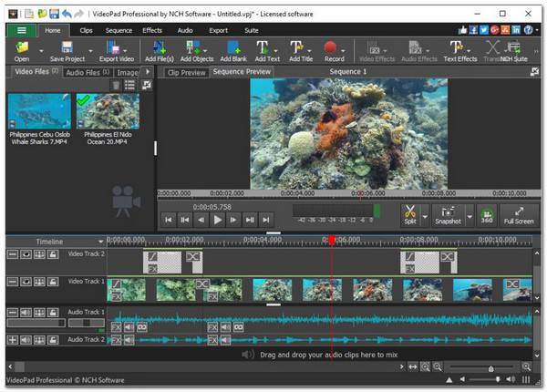Click the Facebook share icon

[473, 30]
